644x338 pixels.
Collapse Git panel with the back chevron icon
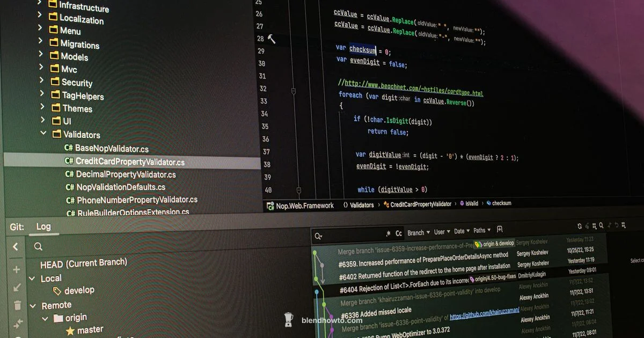[16, 246]
